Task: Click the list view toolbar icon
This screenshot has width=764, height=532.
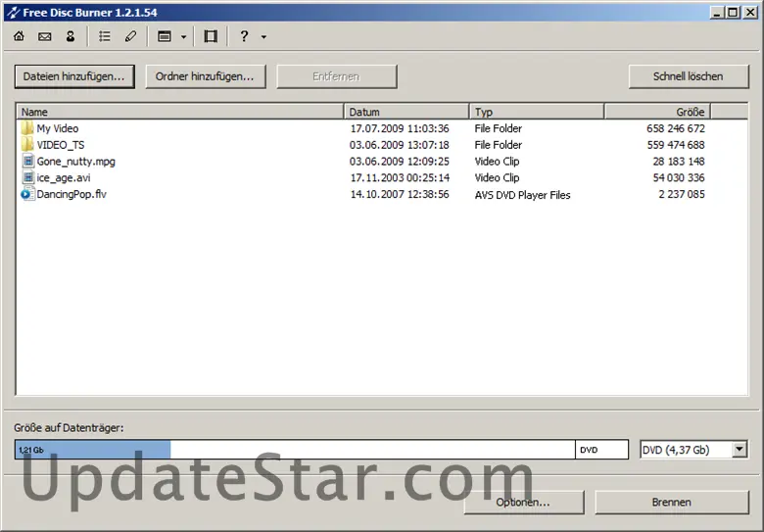Action: click(x=105, y=36)
